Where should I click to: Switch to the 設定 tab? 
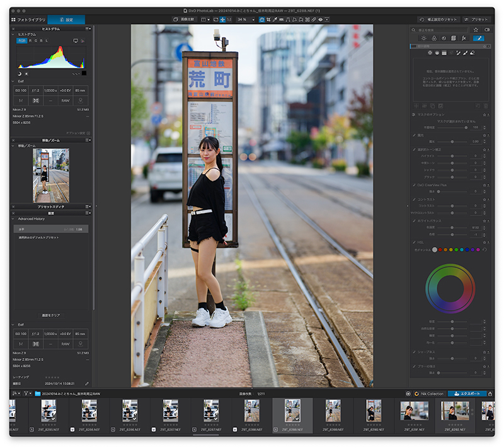[x=66, y=20]
